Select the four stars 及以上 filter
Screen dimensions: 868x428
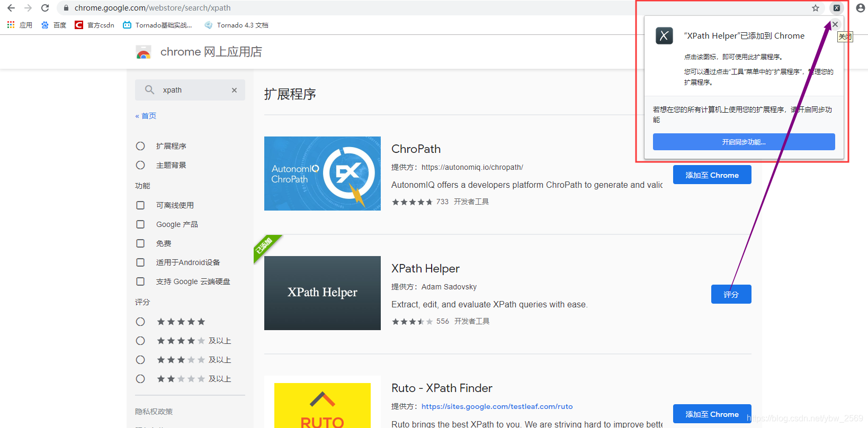click(140, 341)
